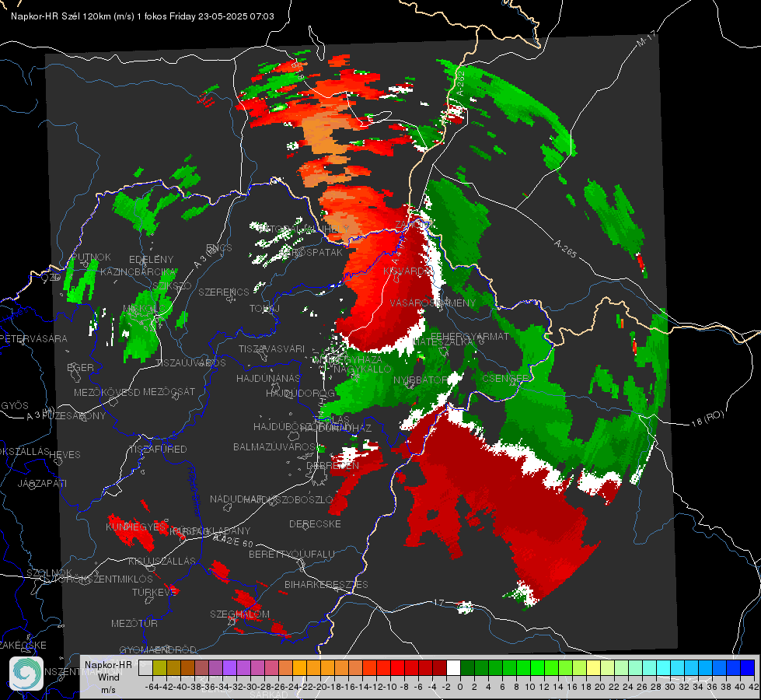
Task: Click the BALMAZÚJVÁROS city label
Action: 276,446
